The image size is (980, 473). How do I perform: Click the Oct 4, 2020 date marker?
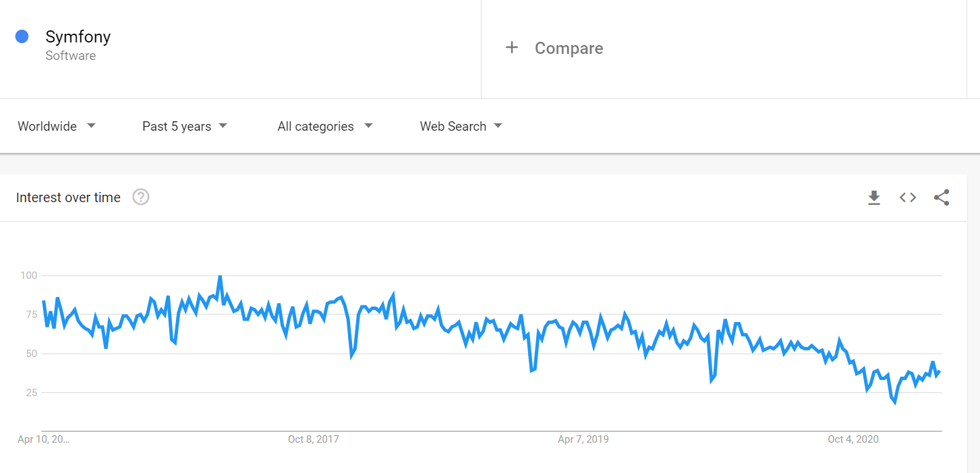[x=853, y=439]
